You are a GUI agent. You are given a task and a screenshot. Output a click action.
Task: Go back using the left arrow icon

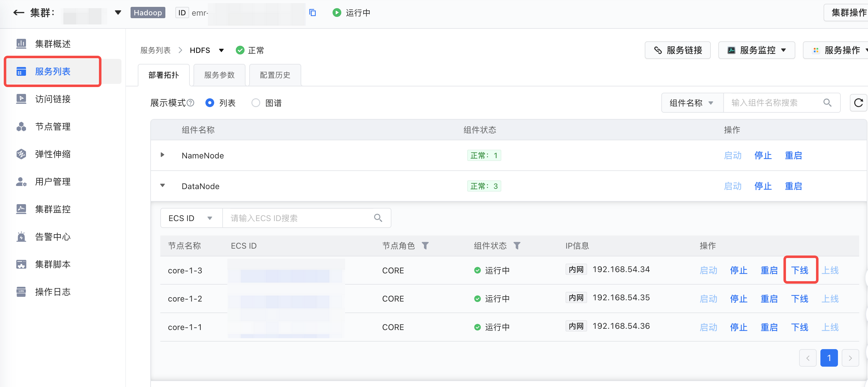tap(18, 13)
